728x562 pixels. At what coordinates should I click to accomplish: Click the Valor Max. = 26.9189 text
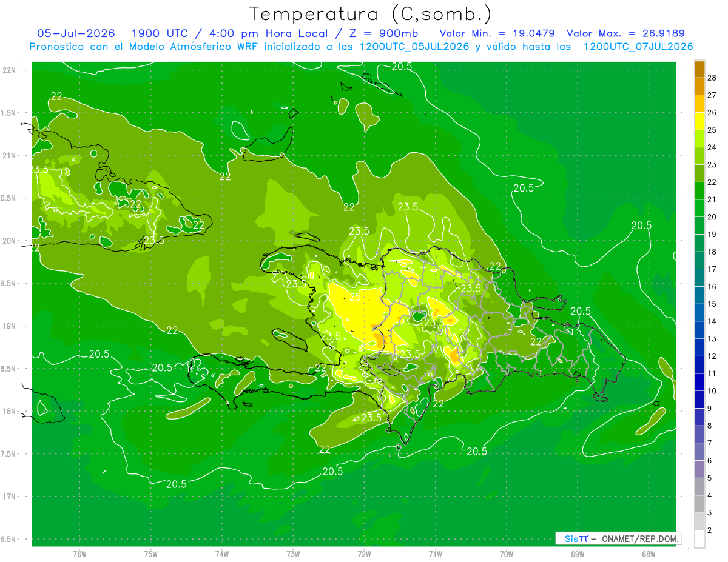[x=625, y=33]
